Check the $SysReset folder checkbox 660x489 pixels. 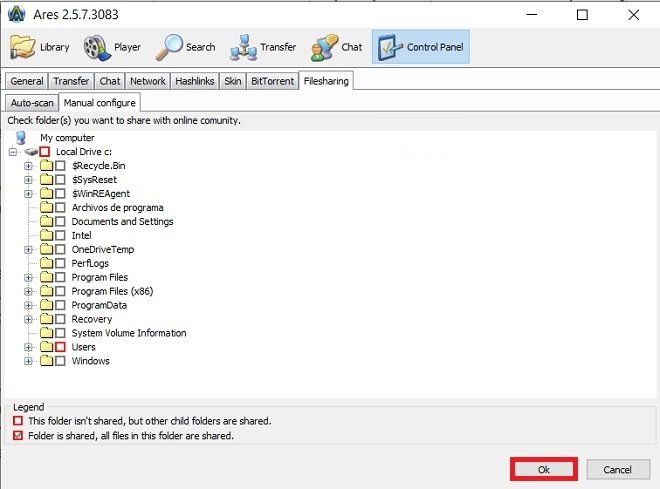pyautogui.click(x=60, y=179)
